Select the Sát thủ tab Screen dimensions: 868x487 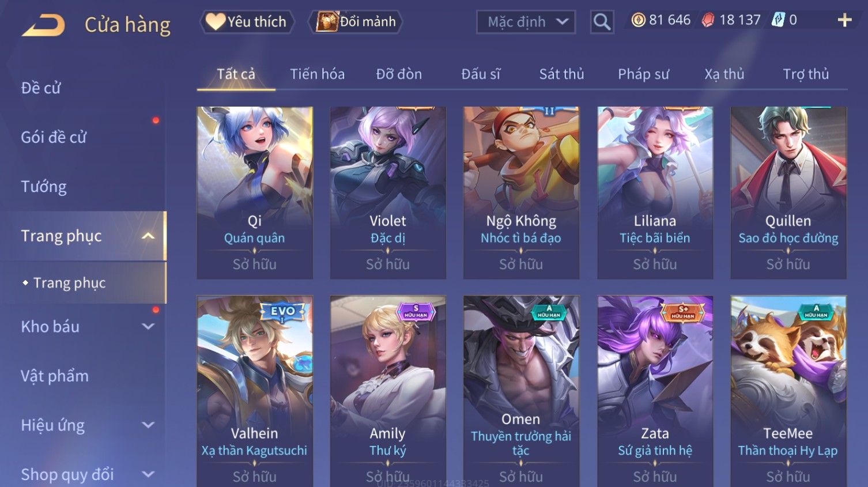pyautogui.click(x=561, y=74)
